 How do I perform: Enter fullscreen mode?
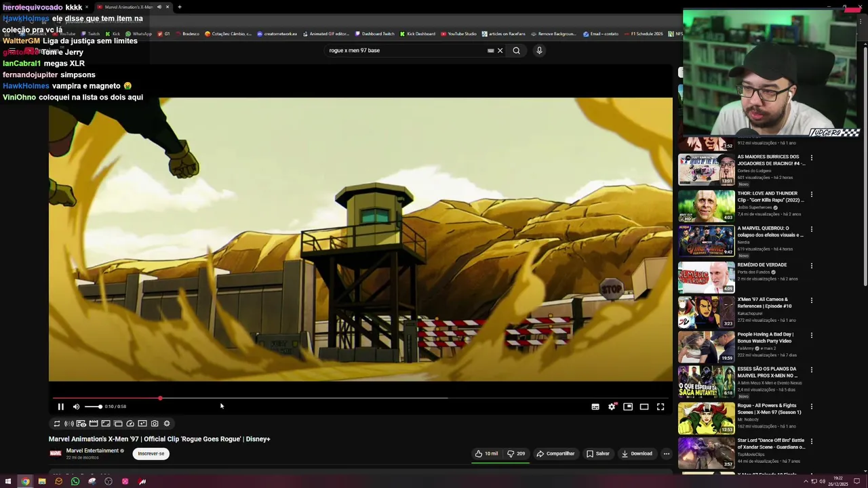pos(660,407)
